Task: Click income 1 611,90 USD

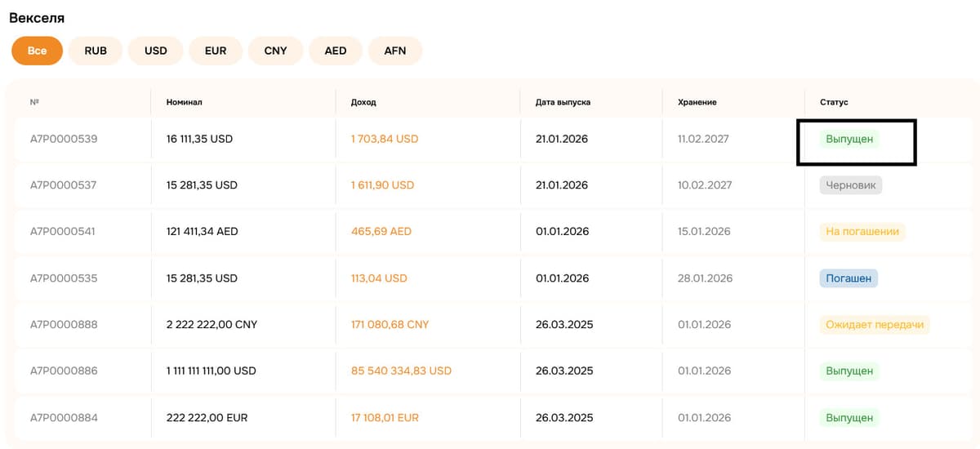Action: click(382, 185)
